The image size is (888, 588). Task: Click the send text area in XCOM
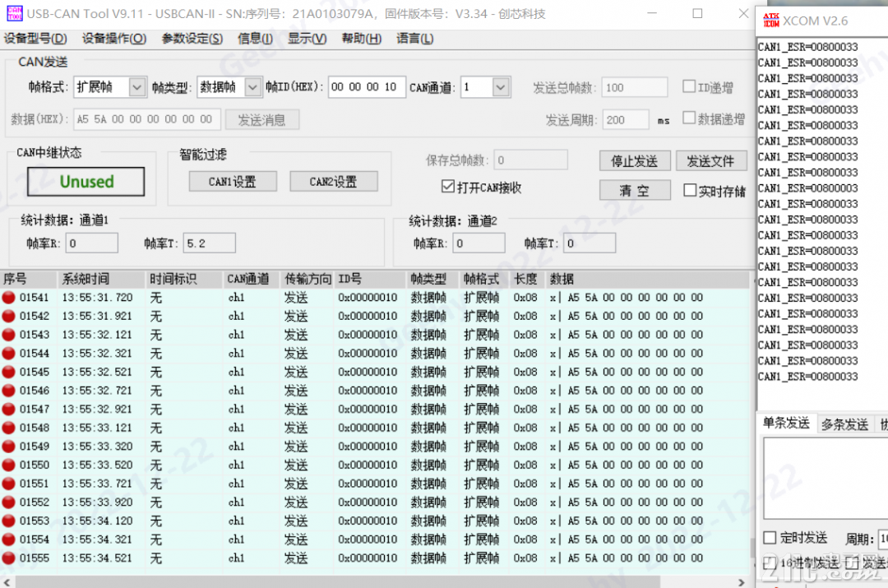coord(826,479)
